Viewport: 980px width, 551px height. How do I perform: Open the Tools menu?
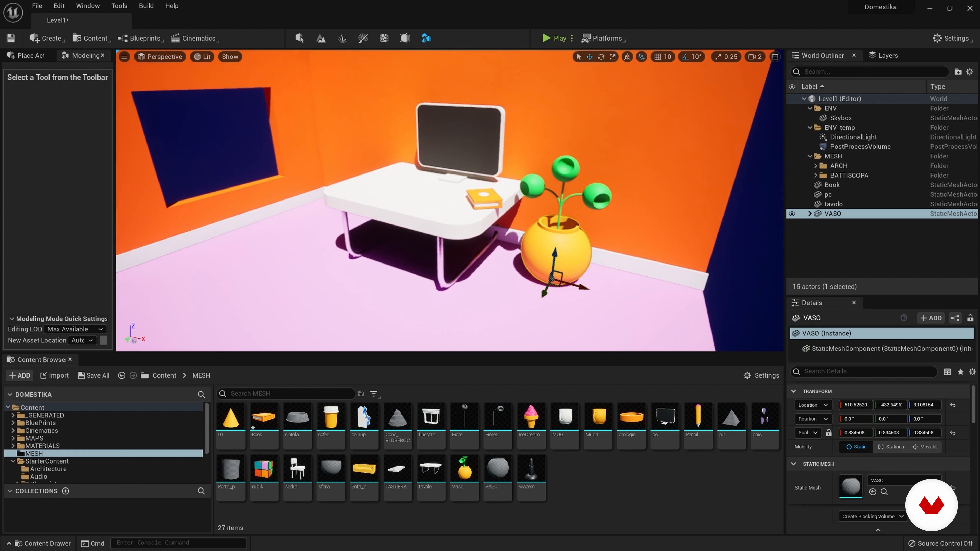pos(119,6)
